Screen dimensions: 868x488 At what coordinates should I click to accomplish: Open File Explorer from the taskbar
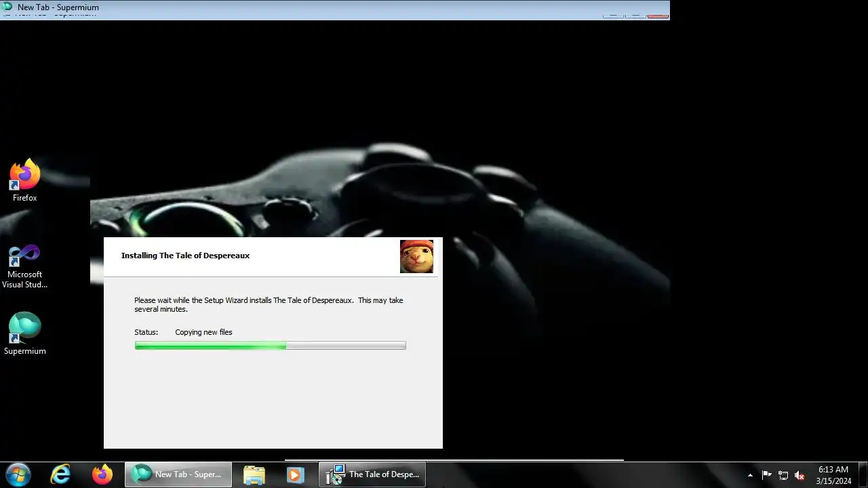pos(254,474)
